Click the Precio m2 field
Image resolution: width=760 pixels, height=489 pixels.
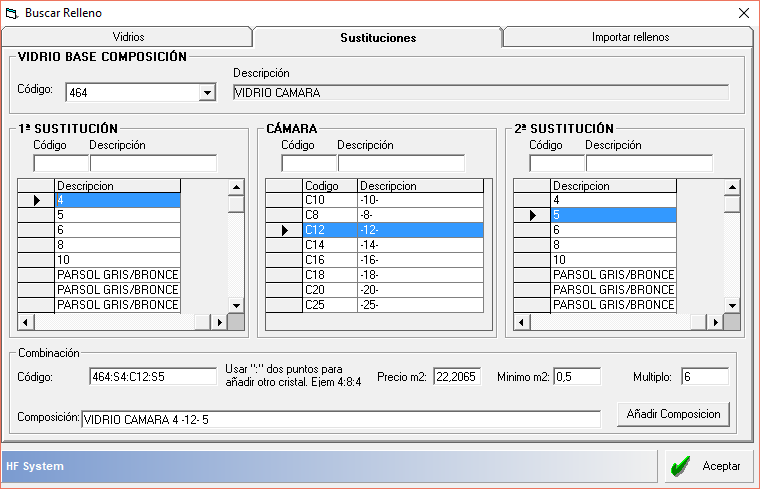[457, 377]
